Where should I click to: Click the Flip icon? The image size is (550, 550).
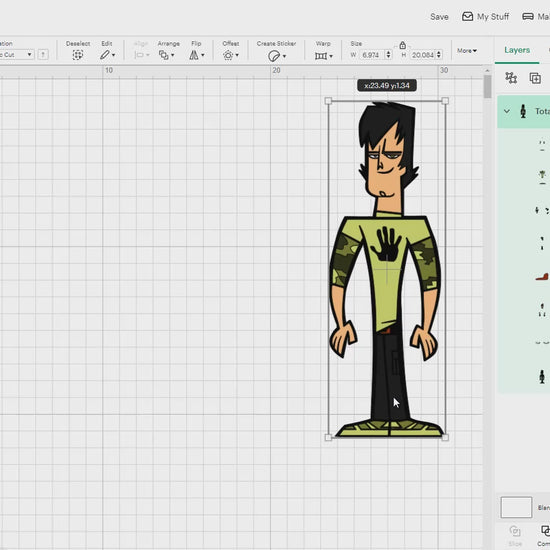tap(194, 55)
